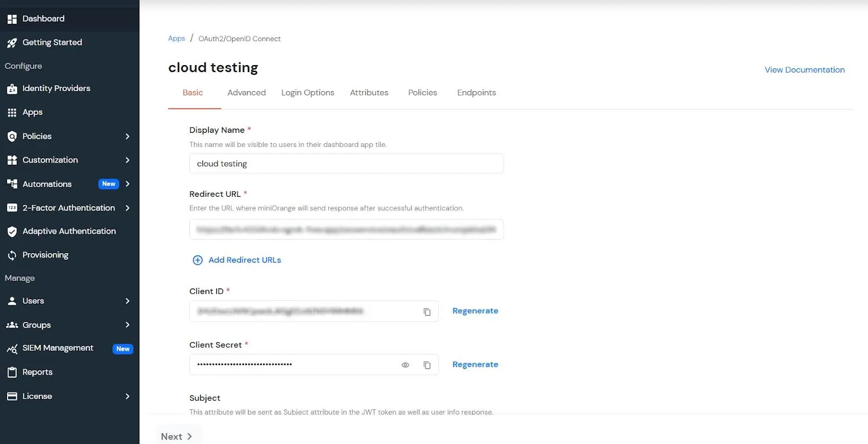Switch to the Policies tab

[x=423, y=93]
